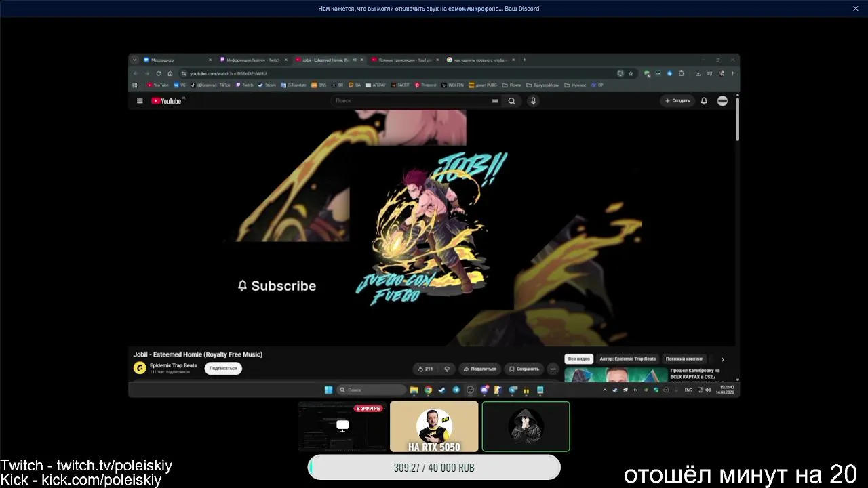
Task: Open the Twitch bookmark in bookmarks bar
Action: coord(245,85)
